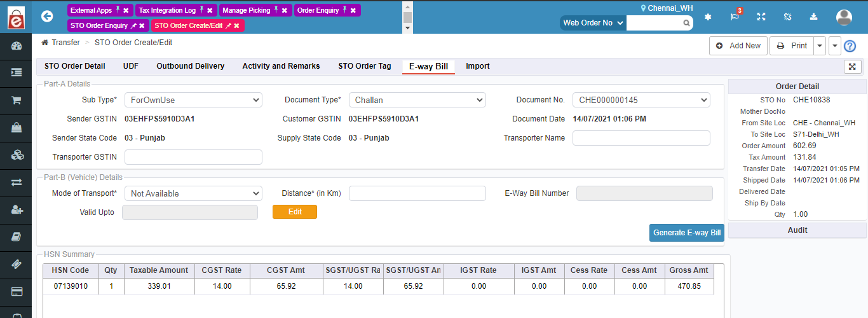Click the Transporter GSTIN input field
Screen dimensions: 868x318
click(193, 157)
